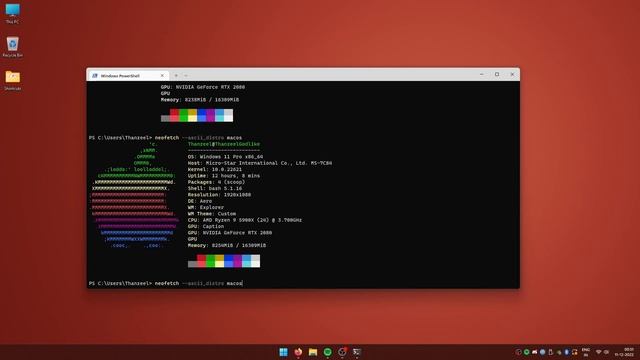Open Spotify from the taskbar

328,352
